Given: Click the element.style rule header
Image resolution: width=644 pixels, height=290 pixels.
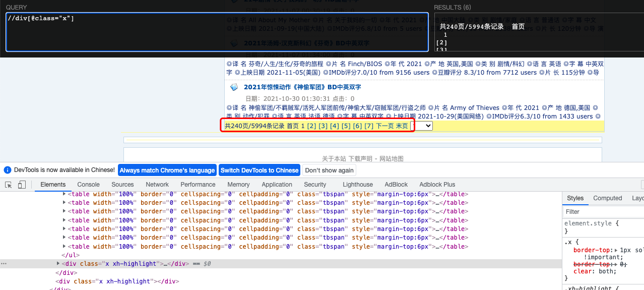Looking at the screenshot, I should (x=592, y=223).
